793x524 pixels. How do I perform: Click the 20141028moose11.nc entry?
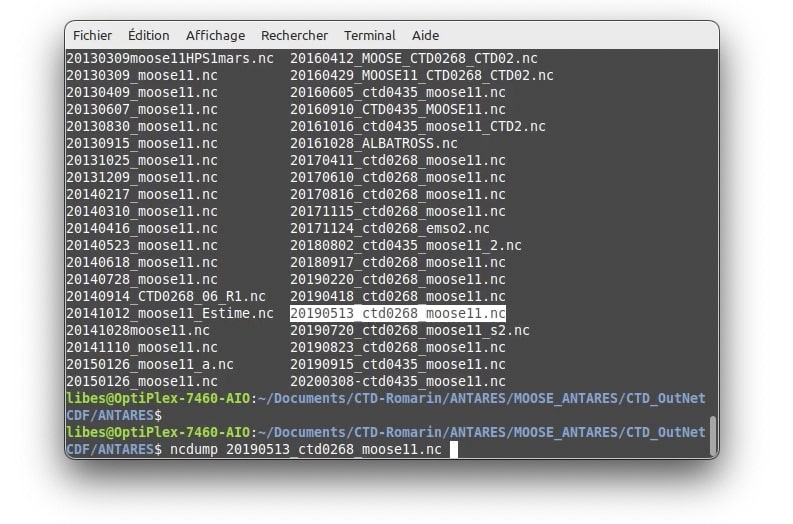137,330
